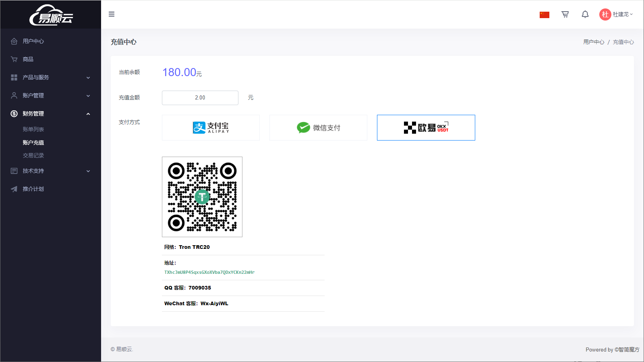Click the 用户中心 home icon
The width and height of the screenshot is (644, 362).
pyautogui.click(x=14, y=41)
